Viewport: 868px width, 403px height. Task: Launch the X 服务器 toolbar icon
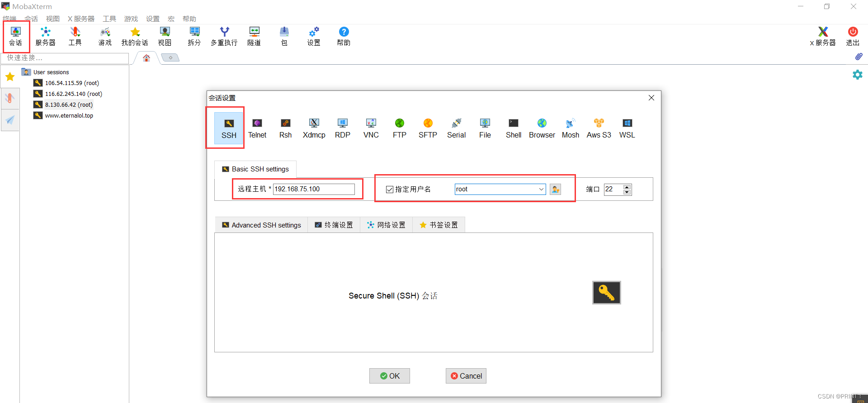[x=823, y=36]
